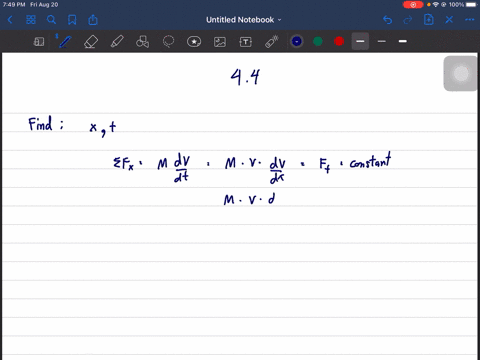Choose the green pen color
This screenshot has height=360, width=480.
(x=318, y=41)
